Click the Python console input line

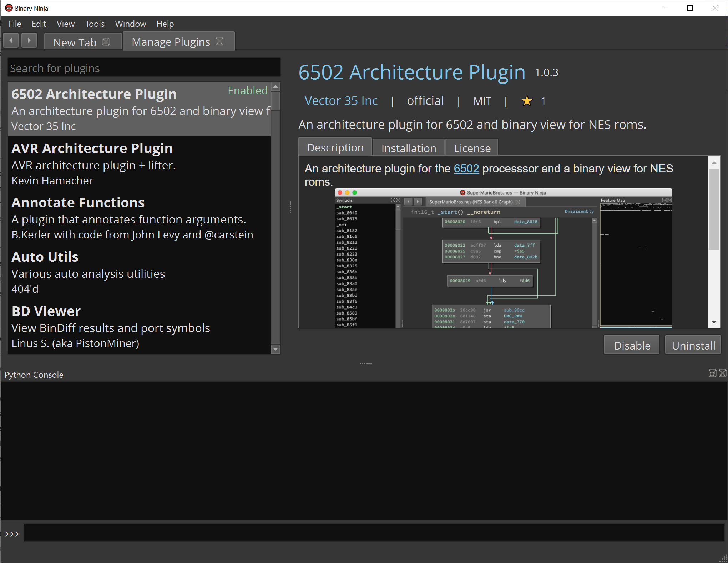pos(374,533)
